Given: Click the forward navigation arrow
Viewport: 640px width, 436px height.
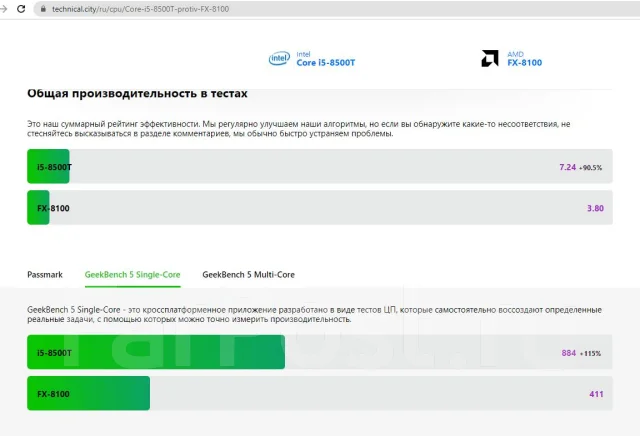Looking at the screenshot, I should (x=4, y=9).
